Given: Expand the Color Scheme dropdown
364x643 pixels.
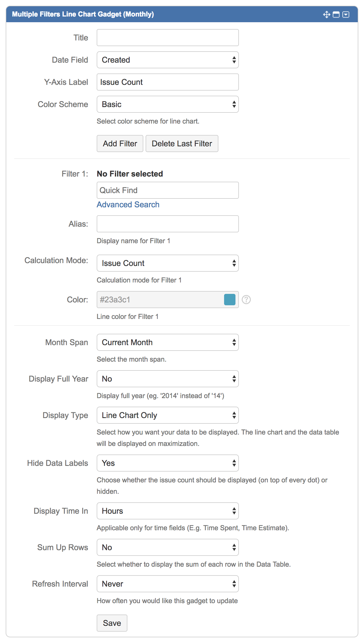Looking at the screenshot, I should pos(167,104).
